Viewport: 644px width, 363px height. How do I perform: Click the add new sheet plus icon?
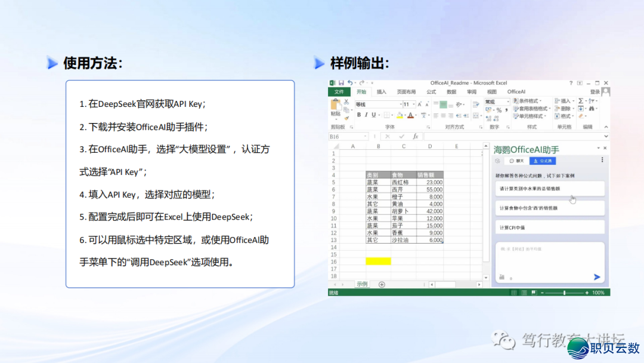[x=382, y=284]
